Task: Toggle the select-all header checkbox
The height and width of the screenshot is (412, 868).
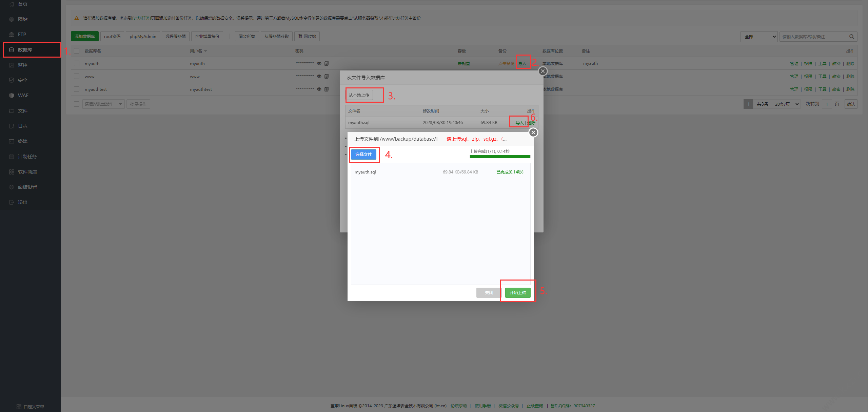Action: click(x=77, y=51)
